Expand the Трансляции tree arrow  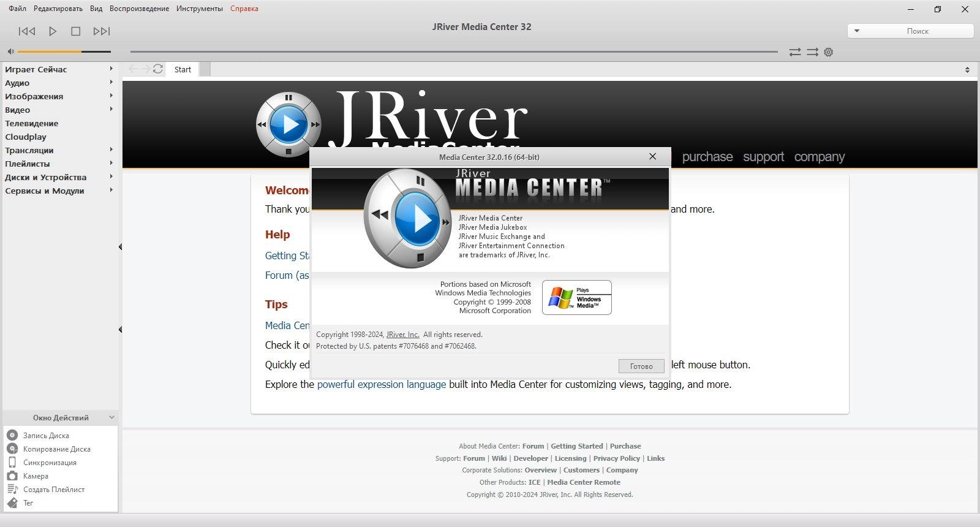(111, 150)
